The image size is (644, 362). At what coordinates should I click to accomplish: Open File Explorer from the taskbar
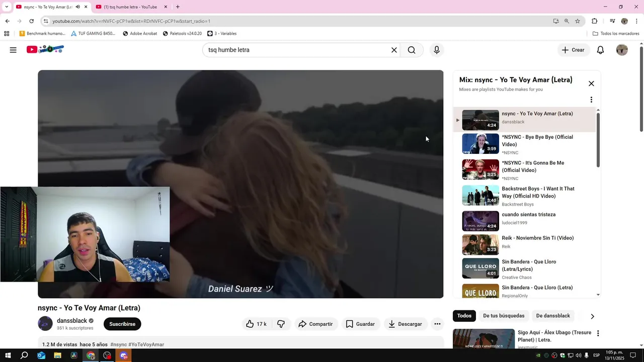[58, 355]
